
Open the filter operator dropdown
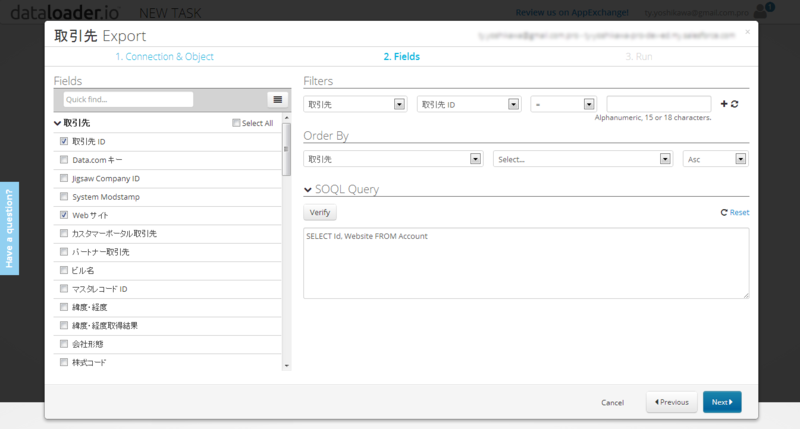point(563,104)
